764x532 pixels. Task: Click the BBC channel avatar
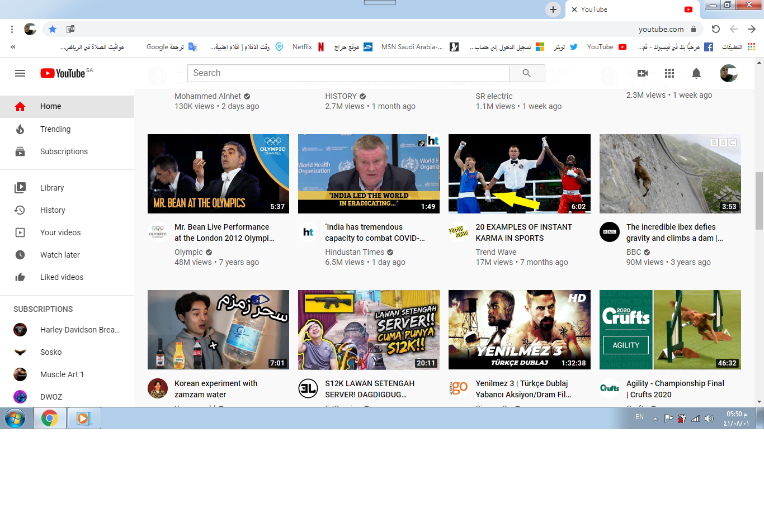(610, 232)
